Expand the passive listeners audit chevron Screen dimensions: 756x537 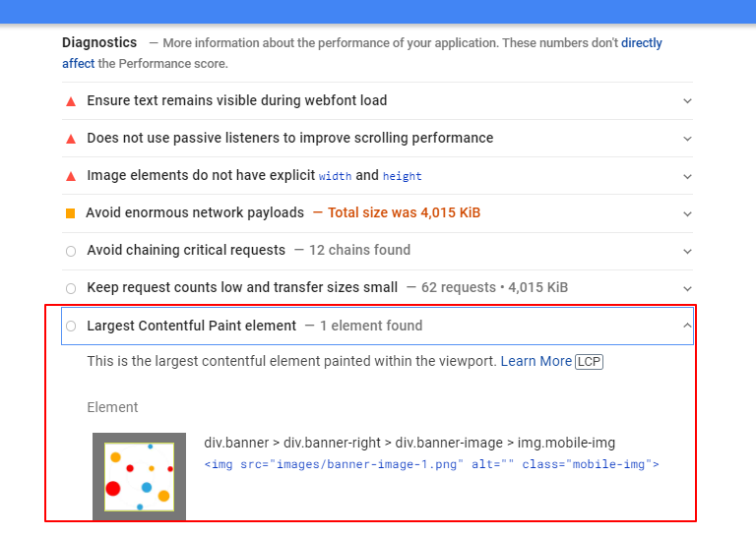[x=687, y=139]
